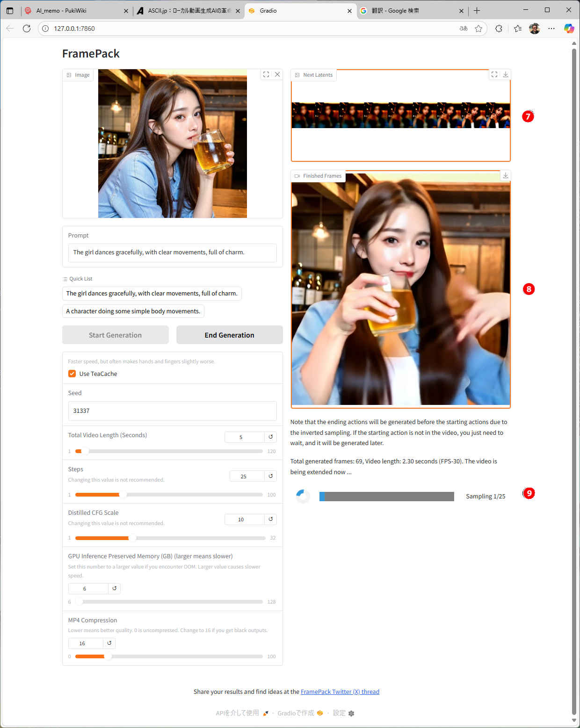Click the Seed input field
Viewport: 580px width, 728px height.
pyautogui.click(x=172, y=411)
